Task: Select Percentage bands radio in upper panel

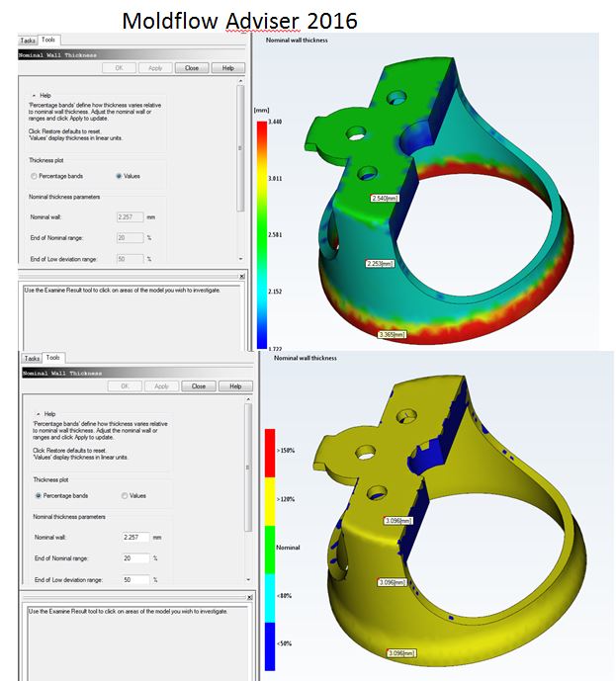Action: 34,176
